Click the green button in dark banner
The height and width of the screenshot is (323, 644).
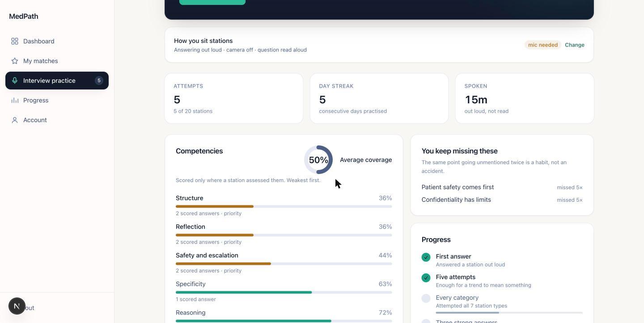(x=212, y=2)
